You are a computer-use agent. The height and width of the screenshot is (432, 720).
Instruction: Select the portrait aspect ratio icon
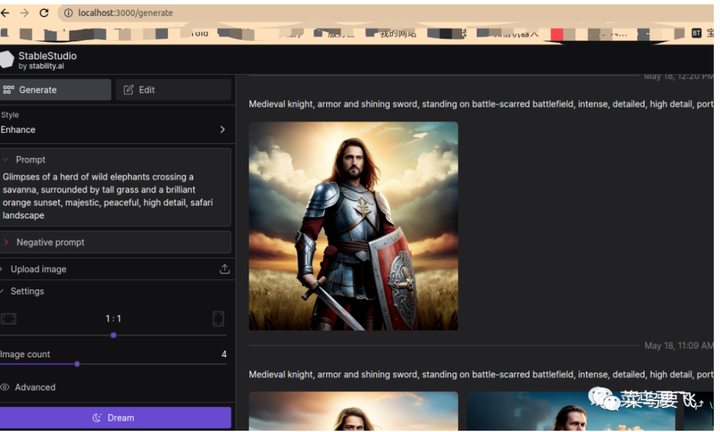(218, 319)
